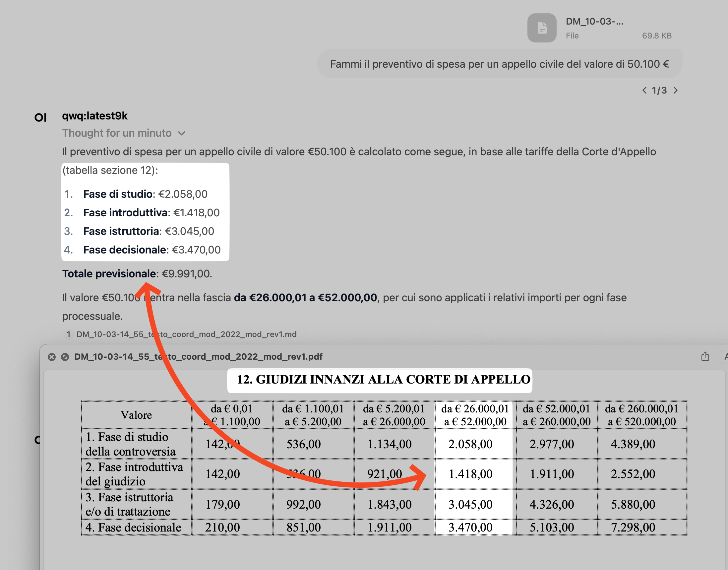Click '12. GIUDIZI INNANZI ALLA CORTE' heading
This screenshot has height=570, width=728.
coord(383,380)
